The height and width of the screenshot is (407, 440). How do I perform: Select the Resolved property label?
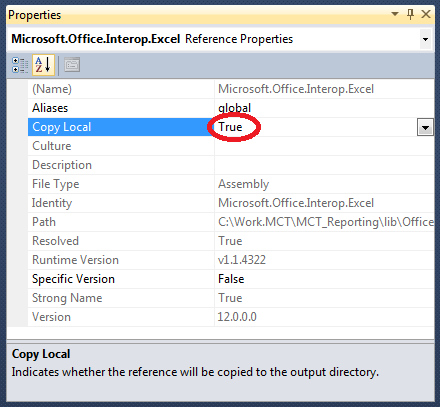(55, 241)
